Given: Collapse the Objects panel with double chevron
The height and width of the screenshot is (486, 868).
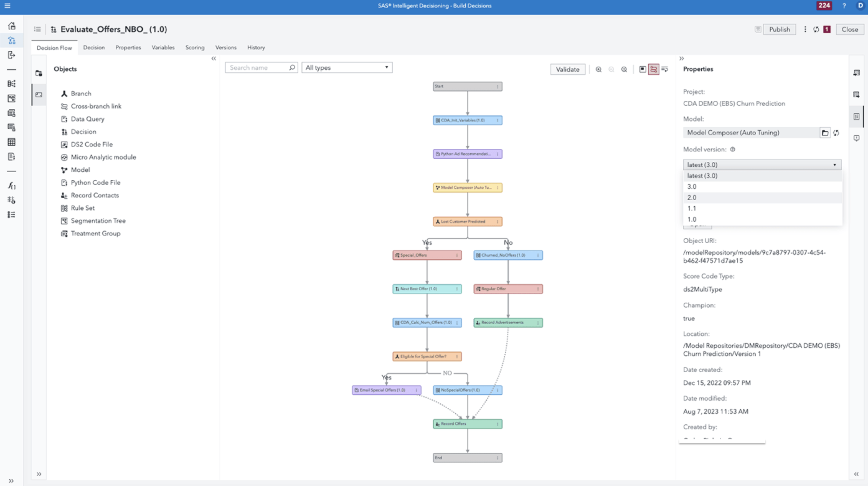Looking at the screenshot, I should coord(214,59).
